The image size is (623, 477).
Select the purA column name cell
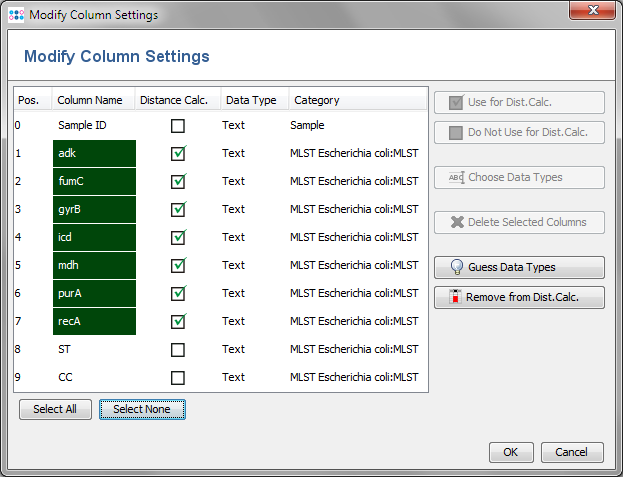(x=94, y=294)
